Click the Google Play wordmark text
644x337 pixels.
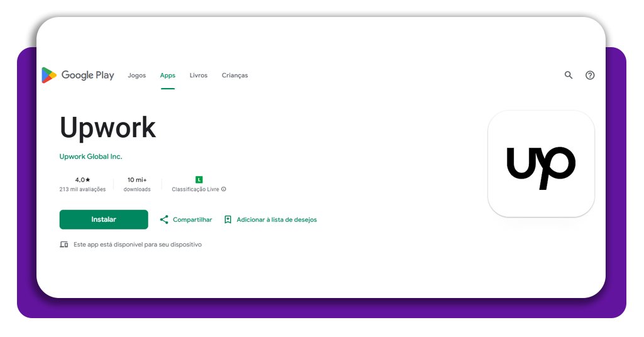pyautogui.click(x=87, y=75)
